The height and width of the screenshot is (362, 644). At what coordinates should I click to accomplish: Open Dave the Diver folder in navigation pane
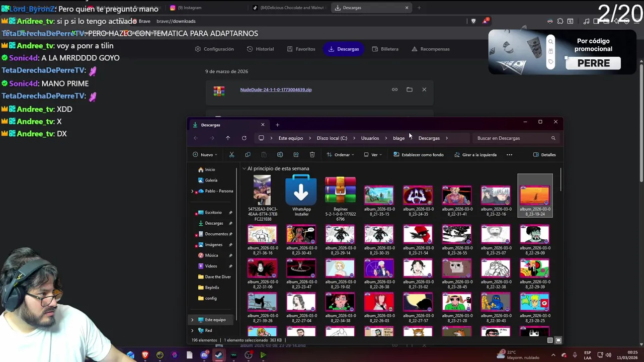(218, 277)
